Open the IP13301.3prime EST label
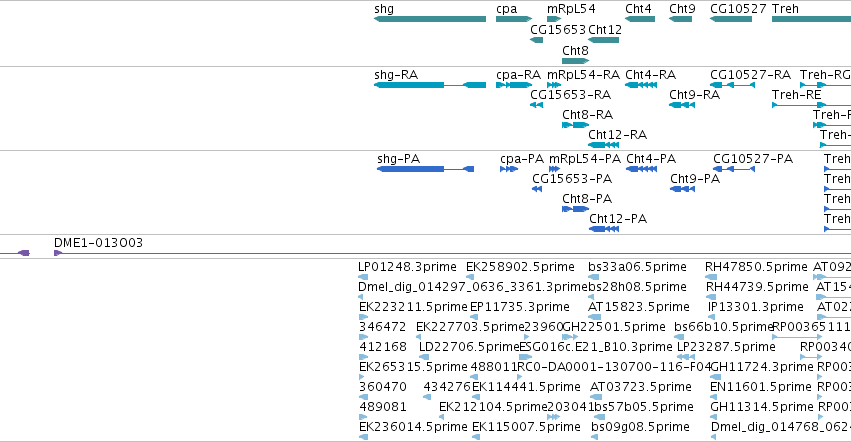Viewport: 851px width, 442px height. [x=755, y=307]
